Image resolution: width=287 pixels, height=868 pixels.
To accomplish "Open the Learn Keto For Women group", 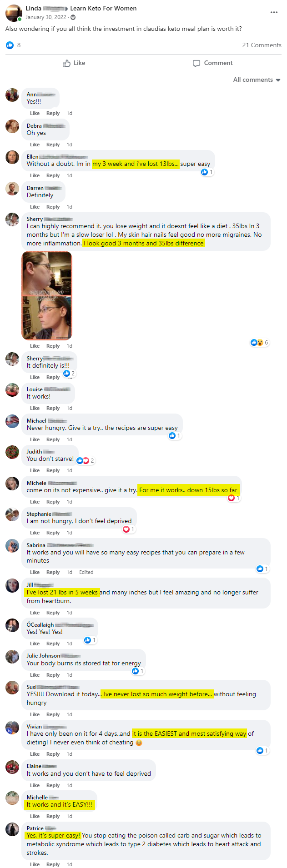I will tap(103, 8).
